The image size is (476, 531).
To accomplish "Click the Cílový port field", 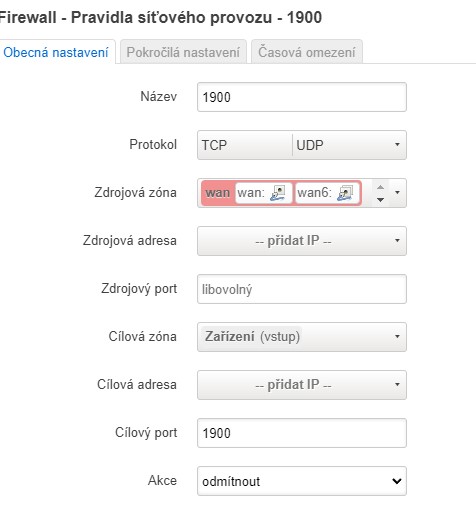I will [x=302, y=433].
